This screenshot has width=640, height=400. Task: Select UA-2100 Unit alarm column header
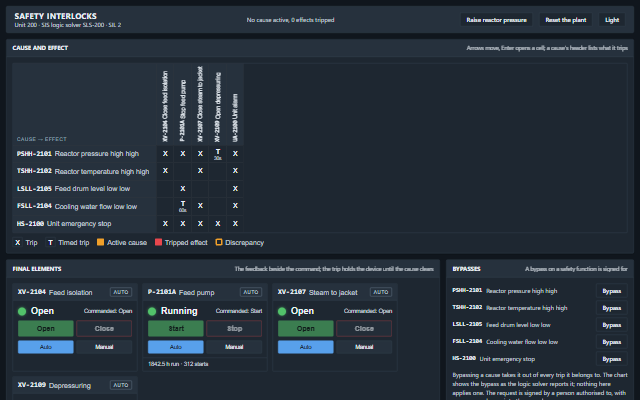pos(235,104)
